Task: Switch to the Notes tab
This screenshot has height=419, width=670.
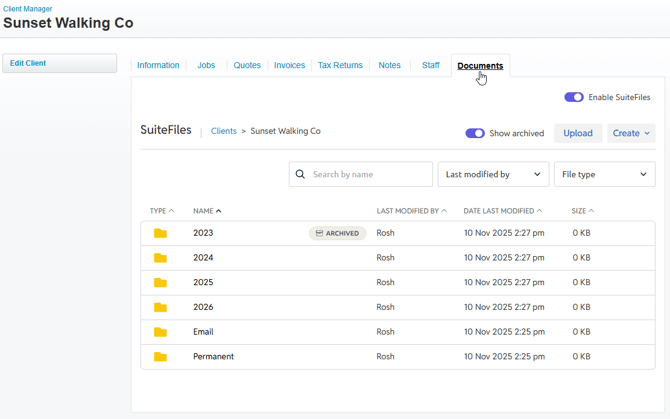Action: [x=389, y=65]
